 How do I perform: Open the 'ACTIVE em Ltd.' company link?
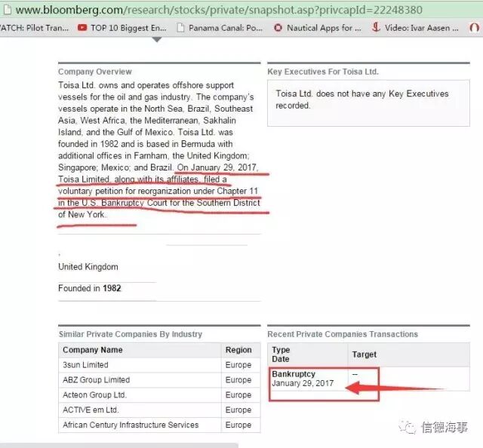point(91,410)
